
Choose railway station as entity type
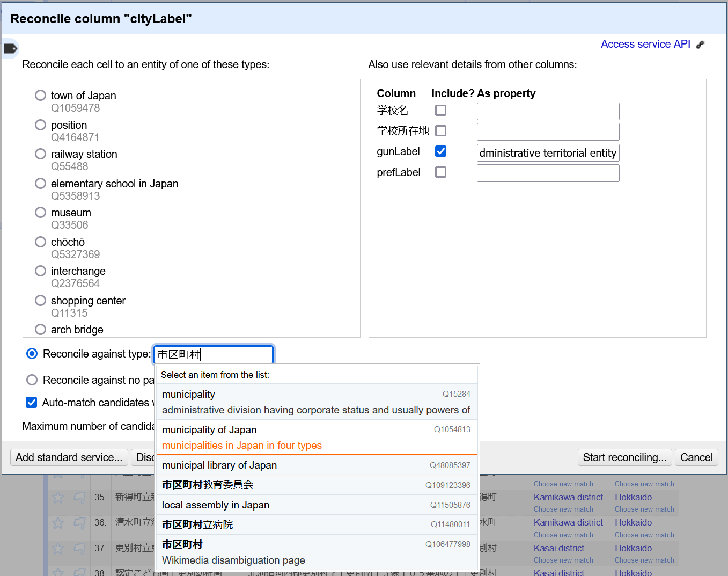(x=40, y=154)
